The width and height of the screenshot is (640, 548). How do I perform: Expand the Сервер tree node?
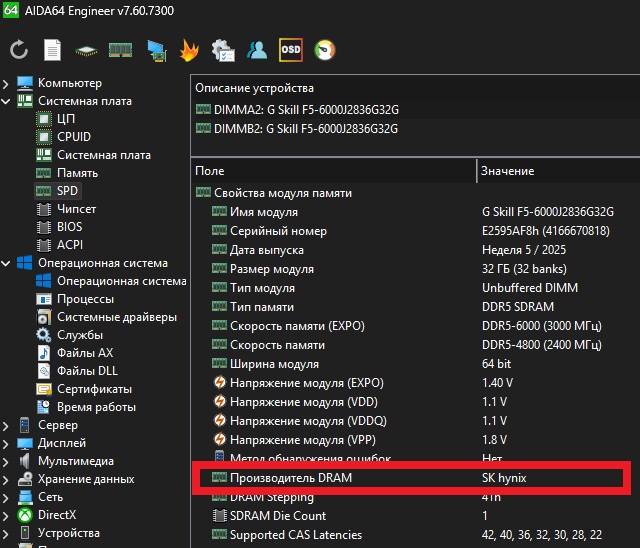point(5,425)
